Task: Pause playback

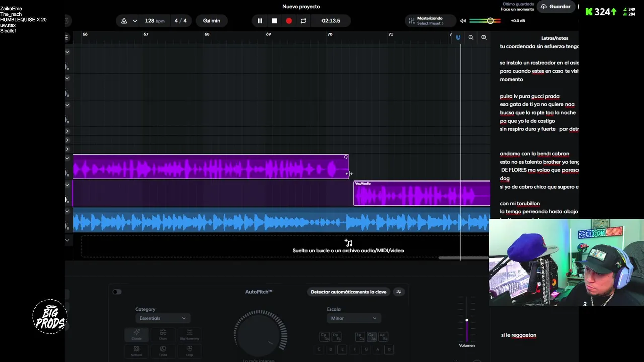Action: coord(260,21)
